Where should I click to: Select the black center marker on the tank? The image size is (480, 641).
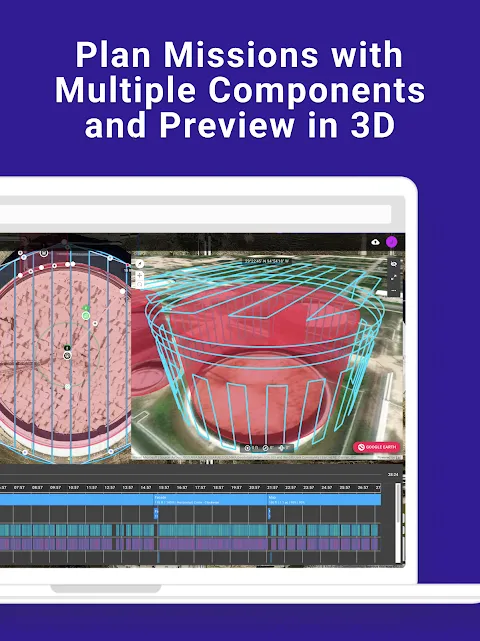click(67, 348)
